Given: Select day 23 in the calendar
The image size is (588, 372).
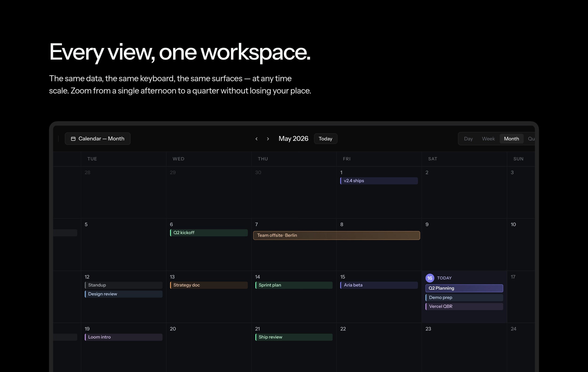Looking at the screenshot, I should pyautogui.click(x=428, y=329).
